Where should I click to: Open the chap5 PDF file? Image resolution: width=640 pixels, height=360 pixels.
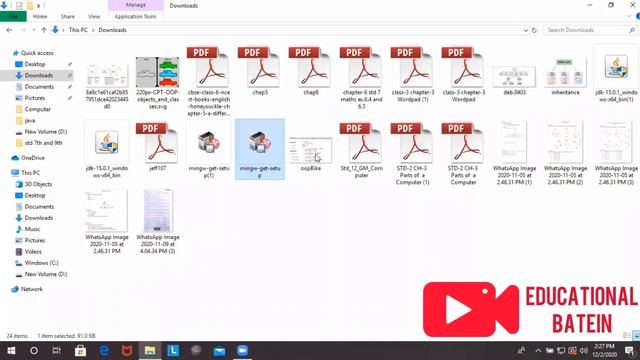pos(260,71)
